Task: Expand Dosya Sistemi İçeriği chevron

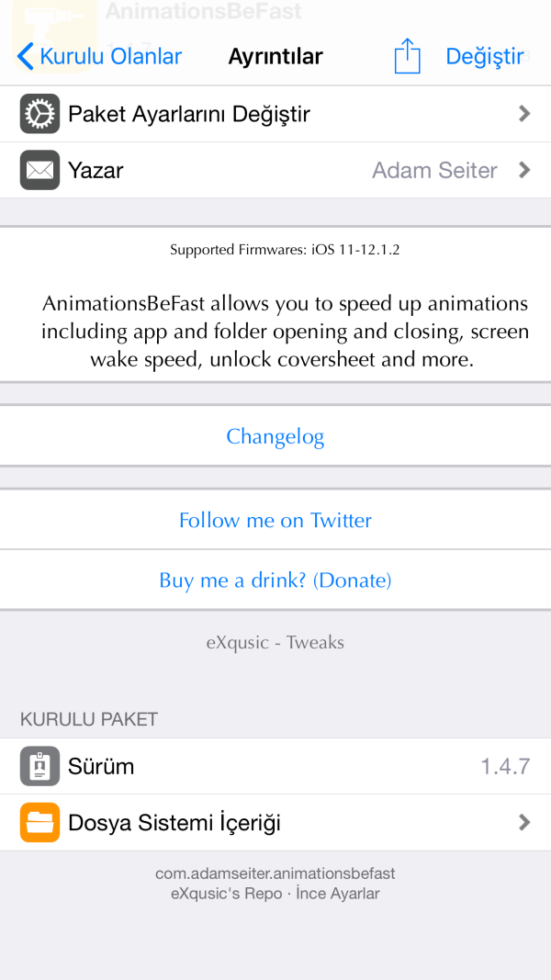Action: pos(524,822)
